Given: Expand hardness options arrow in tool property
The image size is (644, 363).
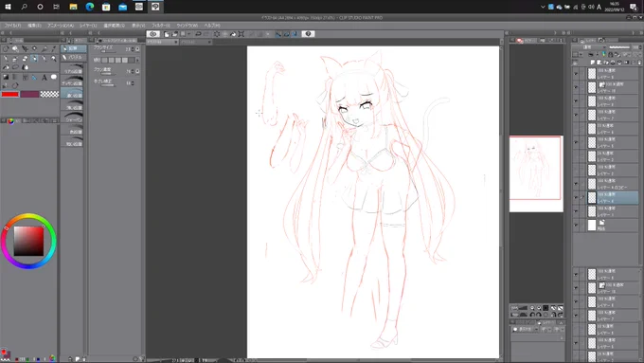Looking at the screenshot, I should [137, 60].
